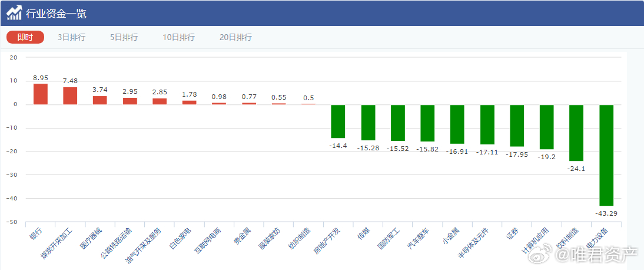Click the 饮料制造 green bar
This screenshot has height=270, width=644.
[x=576, y=133]
